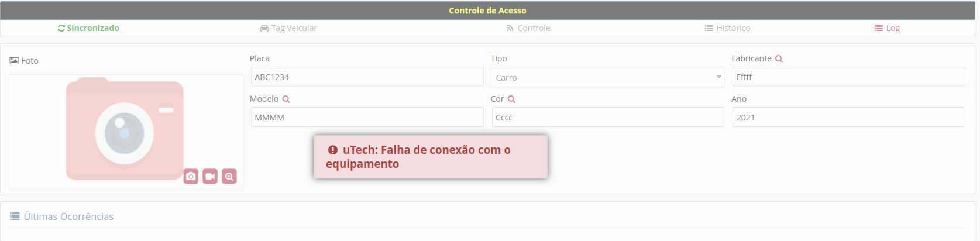
Task: Click the vehicle photo placeholder image
Action: [x=125, y=129]
